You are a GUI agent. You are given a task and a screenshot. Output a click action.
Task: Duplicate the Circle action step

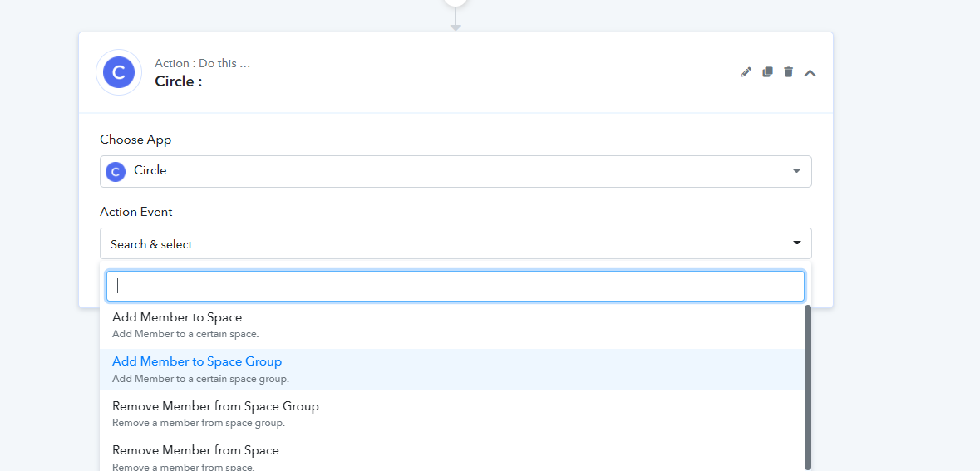pos(767,71)
